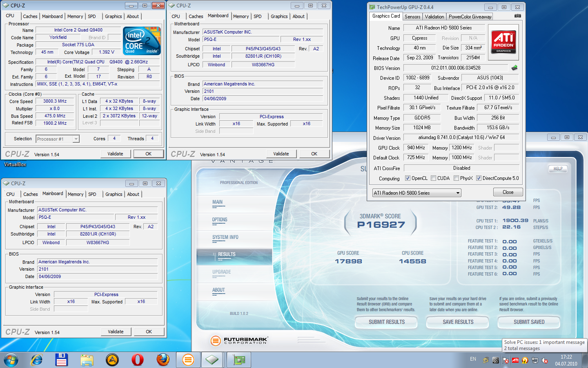Click the GPU Clock value 940 MHz
Viewport: 588px width, 368px height.
click(x=416, y=148)
